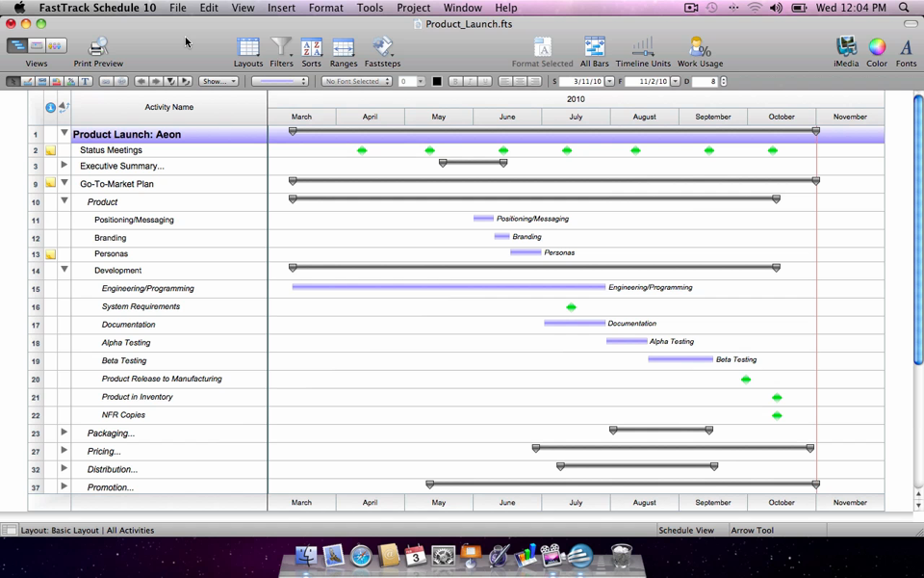Click the March month header
924x578 pixels.
pos(301,117)
